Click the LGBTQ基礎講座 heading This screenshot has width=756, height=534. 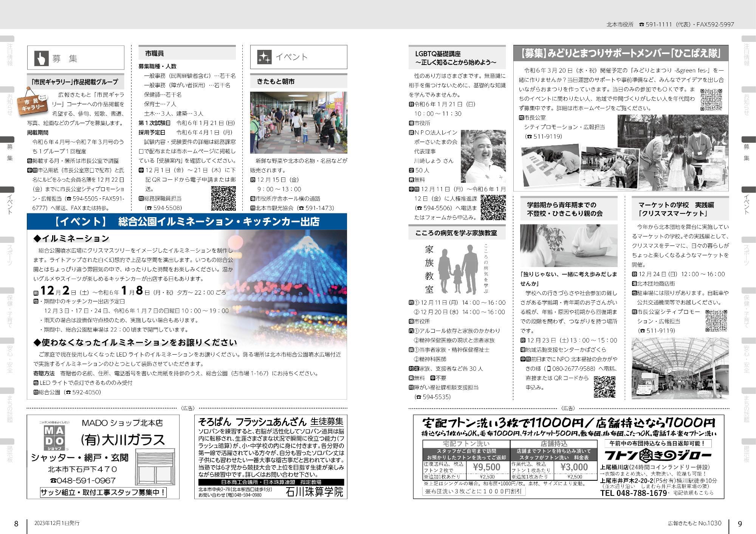(x=457, y=57)
